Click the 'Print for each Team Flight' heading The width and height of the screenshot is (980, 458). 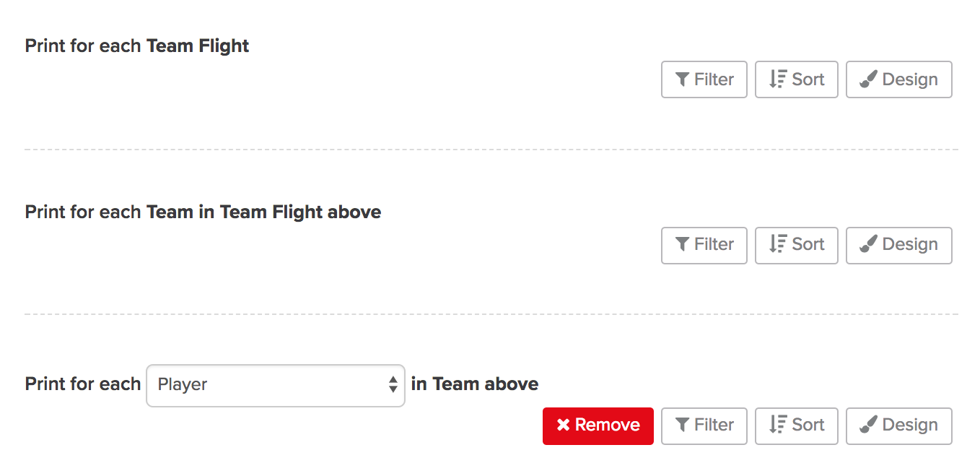[x=137, y=46]
